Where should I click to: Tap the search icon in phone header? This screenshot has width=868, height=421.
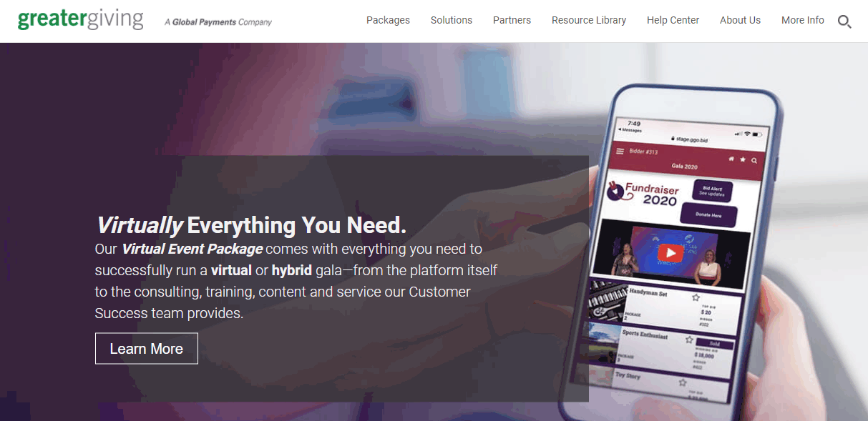coord(754,161)
